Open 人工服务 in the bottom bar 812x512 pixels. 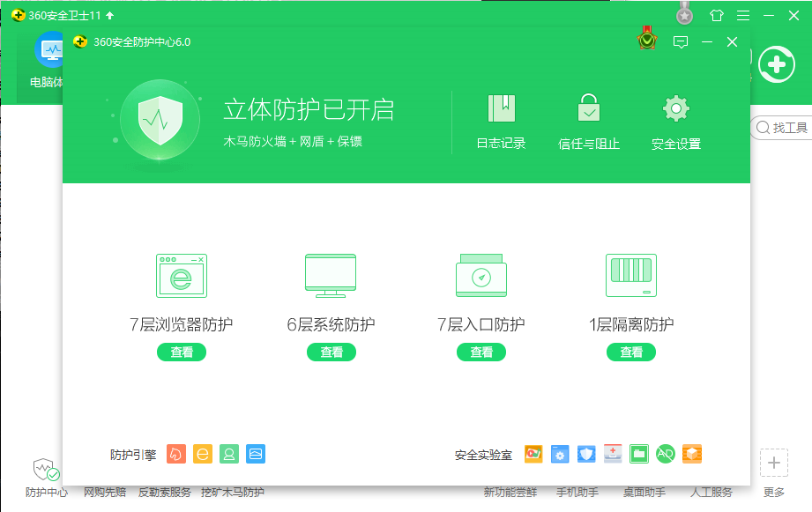(x=711, y=493)
